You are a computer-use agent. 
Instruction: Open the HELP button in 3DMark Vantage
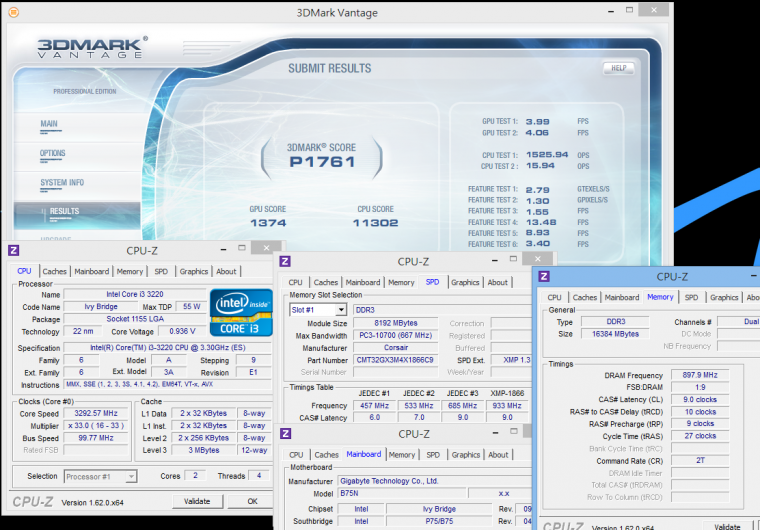tap(618, 69)
